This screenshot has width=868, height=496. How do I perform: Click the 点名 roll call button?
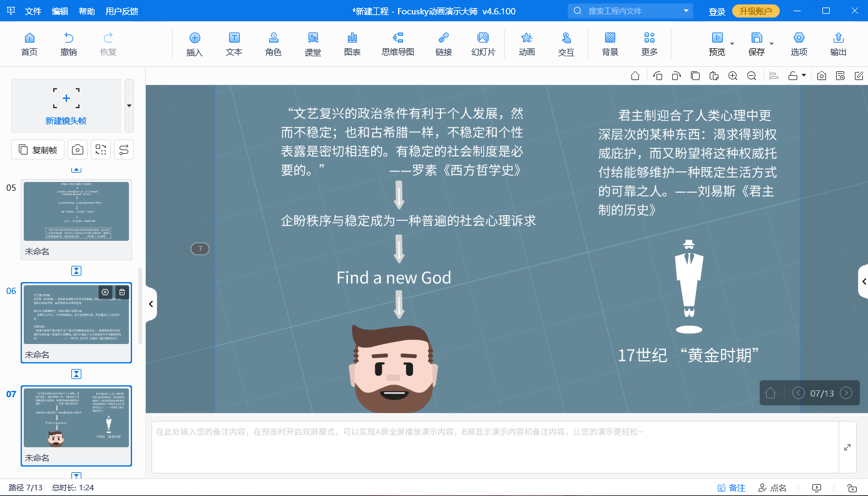772,488
